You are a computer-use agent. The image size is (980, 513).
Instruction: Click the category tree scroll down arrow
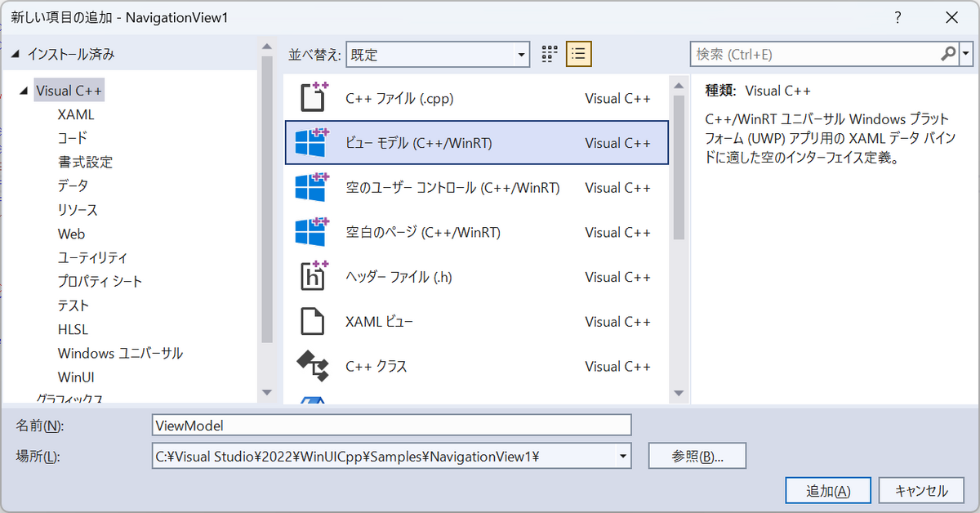[266, 392]
